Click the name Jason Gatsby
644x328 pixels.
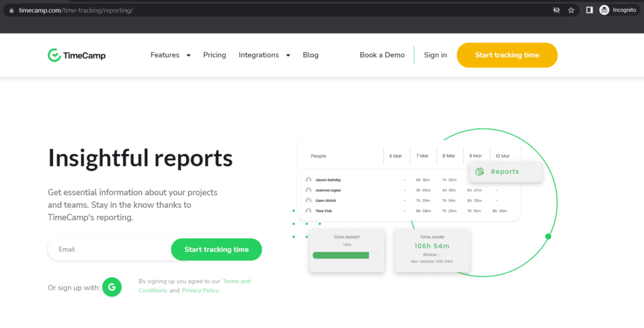pos(328,180)
